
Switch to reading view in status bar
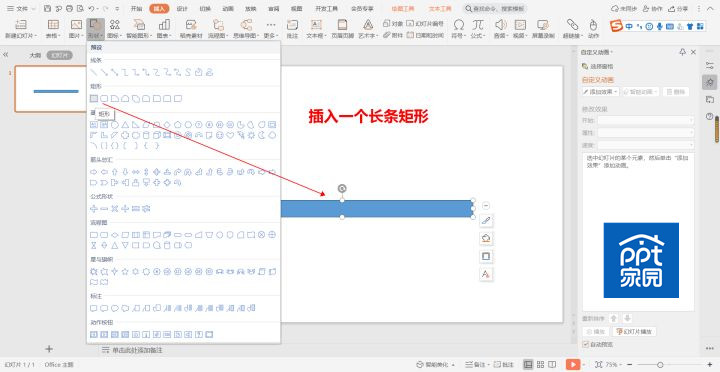pyautogui.click(x=552, y=364)
